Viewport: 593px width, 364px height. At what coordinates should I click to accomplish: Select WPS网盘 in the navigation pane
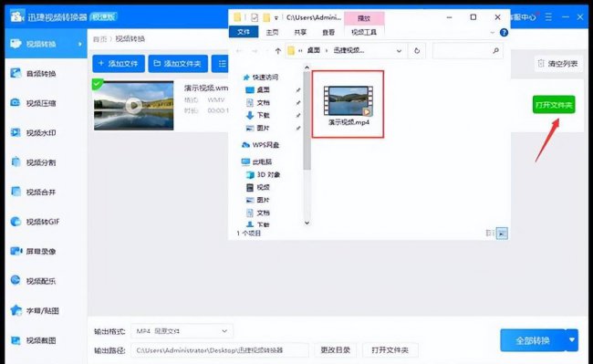click(x=261, y=145)
